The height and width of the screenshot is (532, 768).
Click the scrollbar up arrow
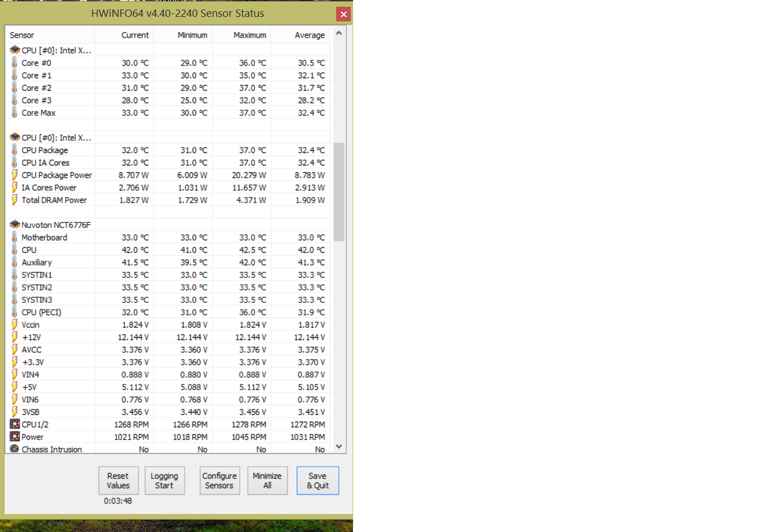(339, 33)
